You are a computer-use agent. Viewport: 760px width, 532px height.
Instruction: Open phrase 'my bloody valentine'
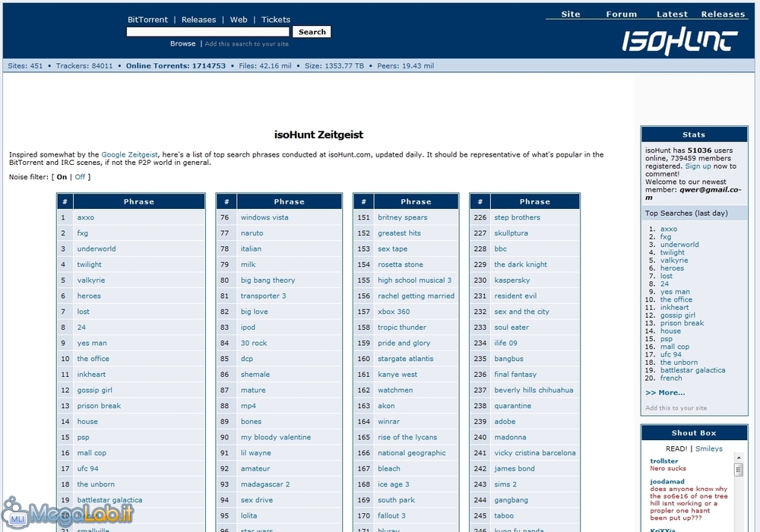click(x=276, y=437)
